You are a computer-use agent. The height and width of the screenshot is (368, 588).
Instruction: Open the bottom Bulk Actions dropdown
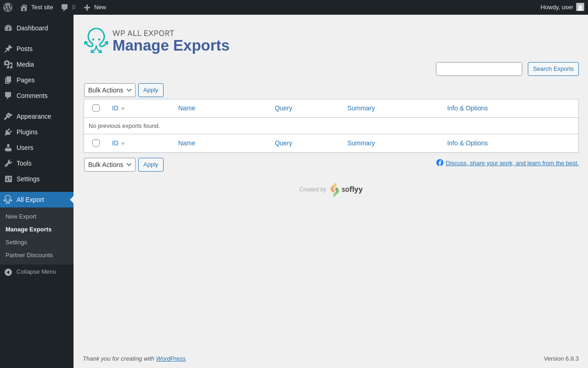tap(110, 165)
